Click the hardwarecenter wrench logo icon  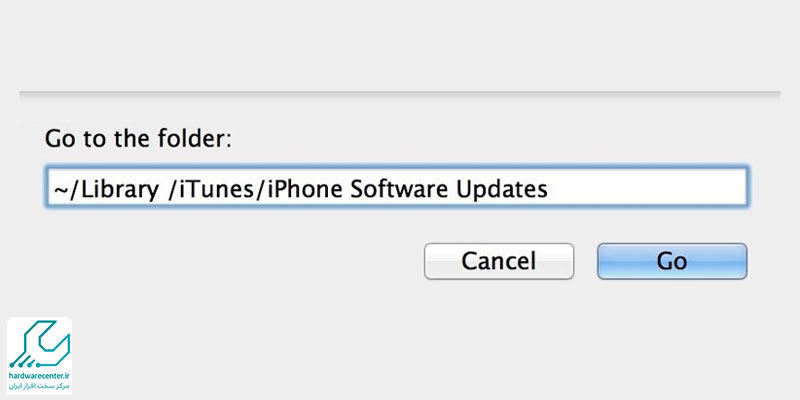[39, 344]
